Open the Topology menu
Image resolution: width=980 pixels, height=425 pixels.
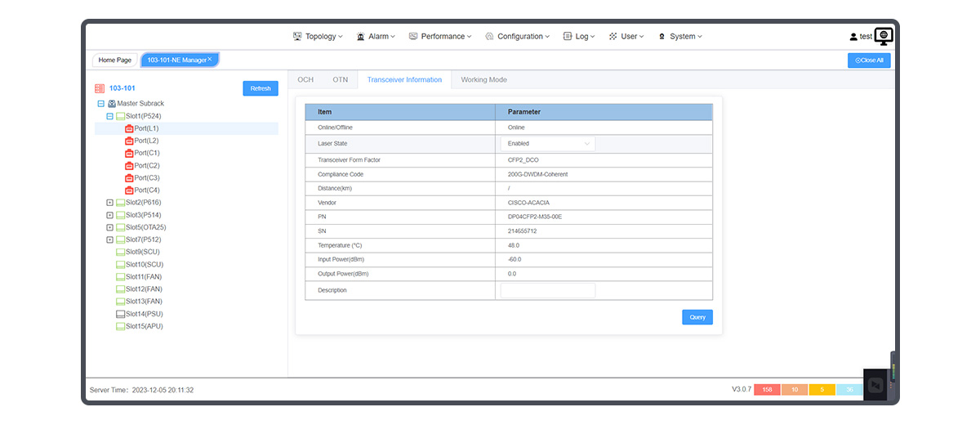click(318, 37)
